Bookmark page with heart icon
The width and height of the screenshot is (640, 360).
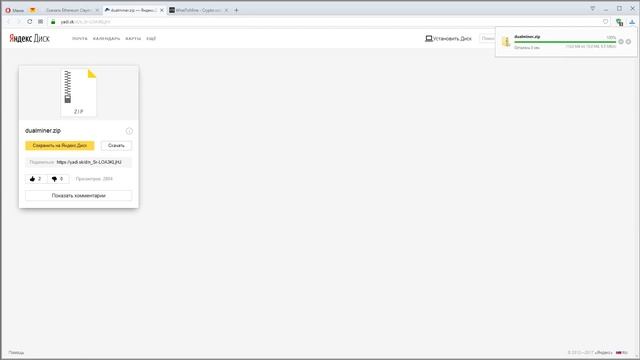click(605, 22)
